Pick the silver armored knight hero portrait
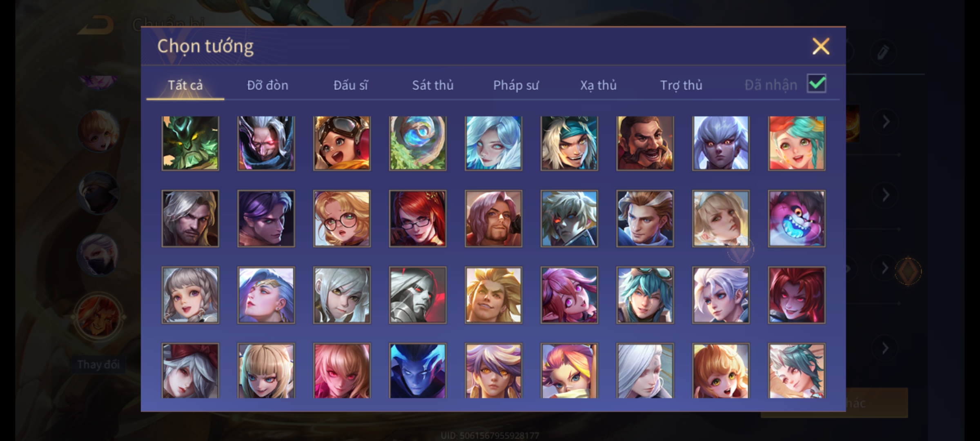 (417, 295)
